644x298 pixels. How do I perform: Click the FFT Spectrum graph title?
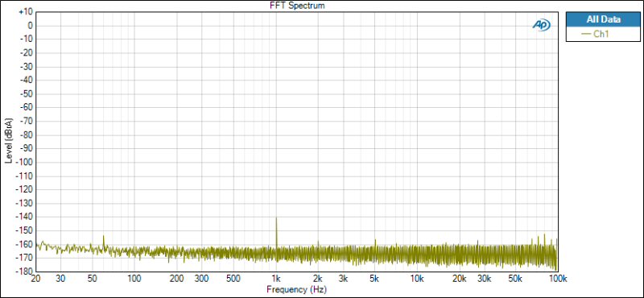pyautogui.click(x=297, y=6)
